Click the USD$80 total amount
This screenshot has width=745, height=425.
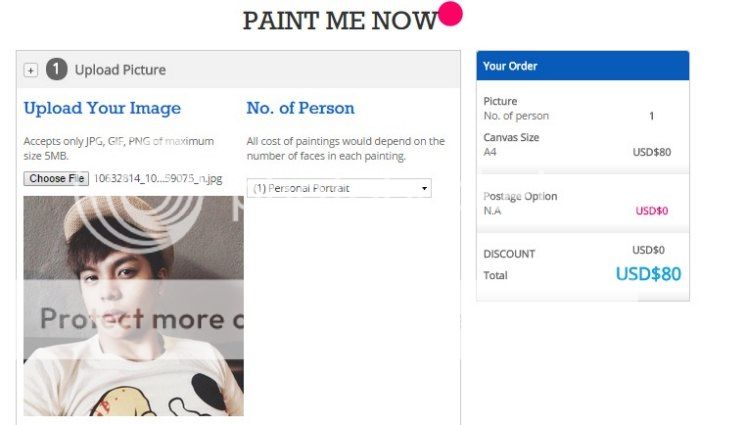coord(648,274)
